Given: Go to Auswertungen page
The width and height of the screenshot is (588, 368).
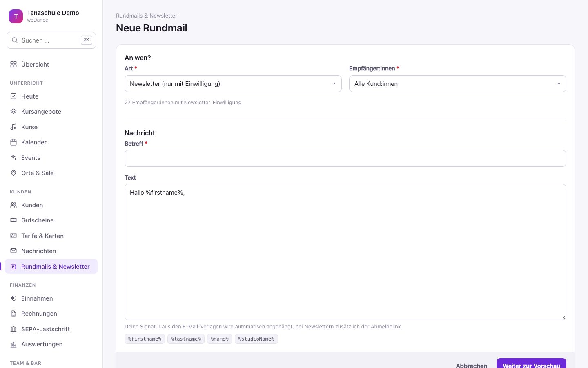Looking at the screenshot, I should pos(51,344).
